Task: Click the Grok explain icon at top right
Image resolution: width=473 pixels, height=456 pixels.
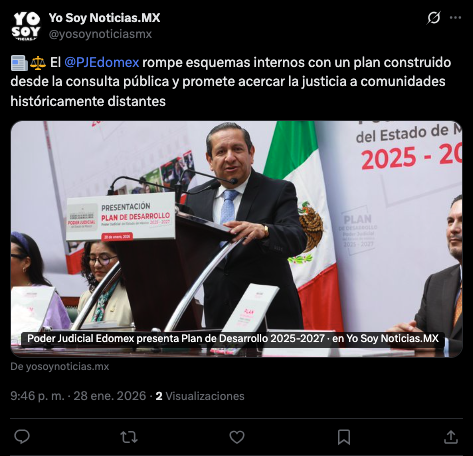Action: (x=434, y=18)
